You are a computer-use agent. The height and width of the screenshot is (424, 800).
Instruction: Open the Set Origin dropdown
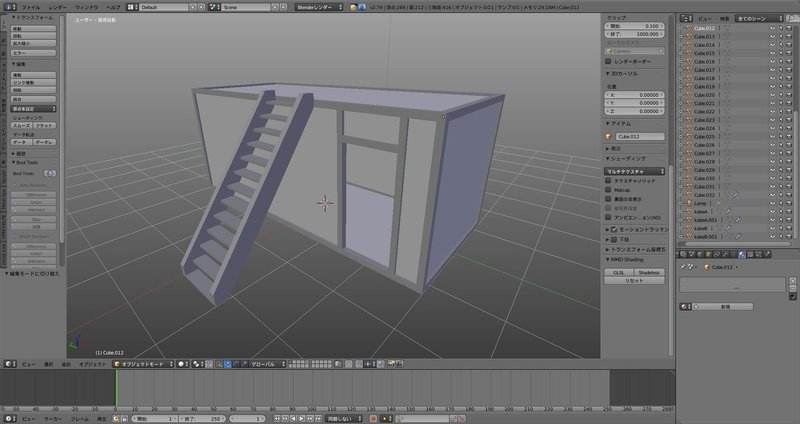click(33, 109)
